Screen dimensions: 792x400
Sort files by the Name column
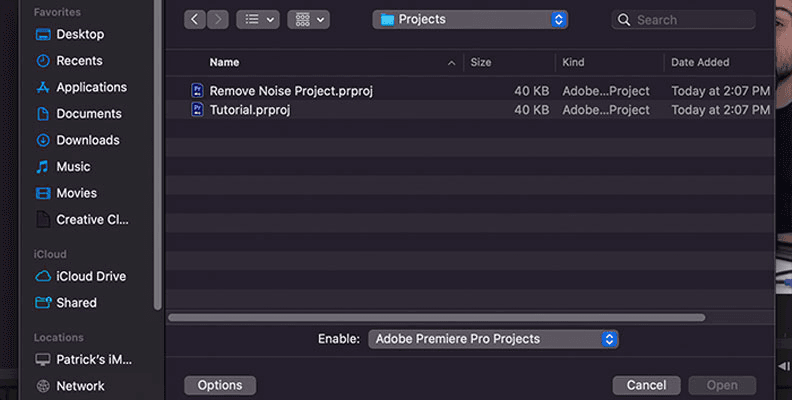pyautogui.click(x=225, y=62)
